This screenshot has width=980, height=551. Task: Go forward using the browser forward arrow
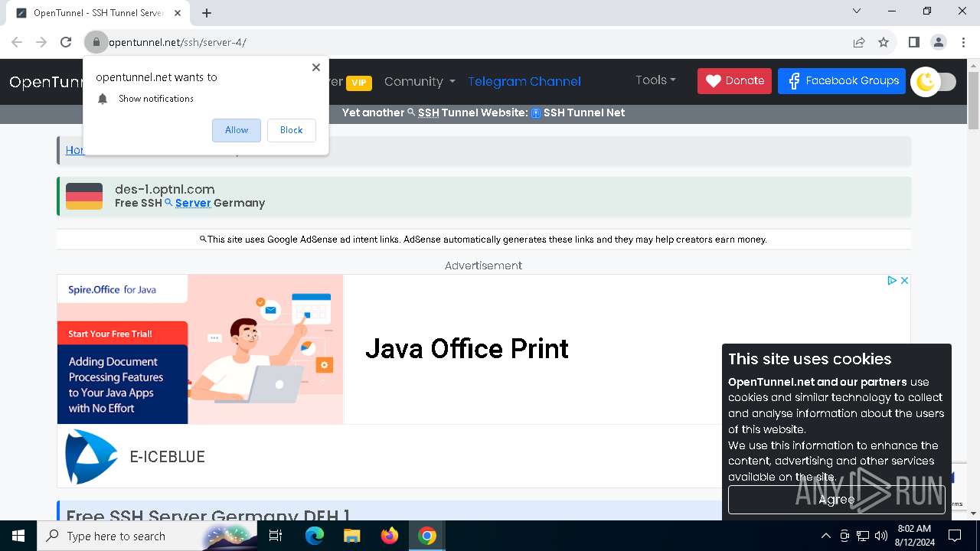click(41, 42)
